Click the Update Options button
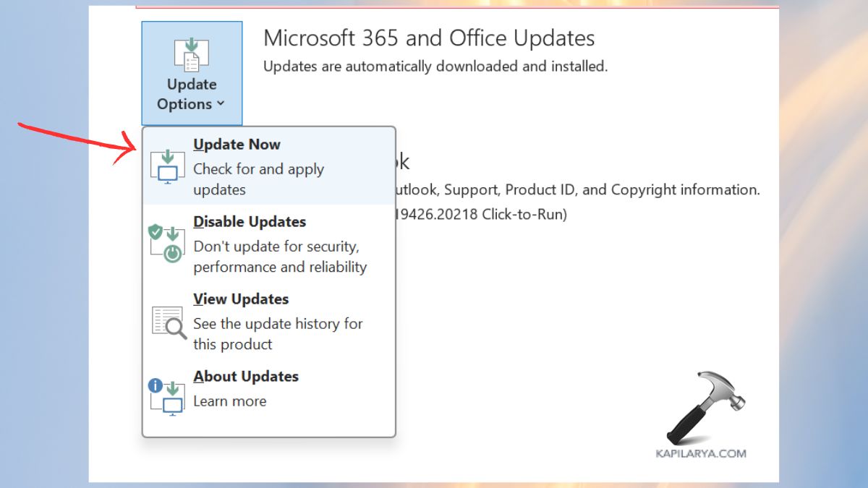 [x=191, y=72]
